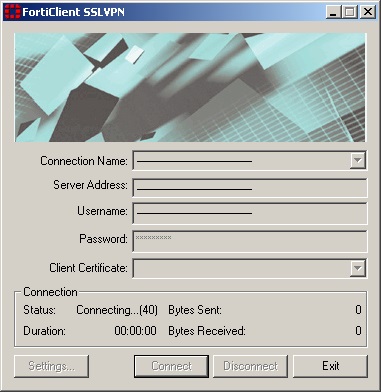The image size is (381, 392).
Task: Click the "Bytes Received:" label
Action: (207, 331)
